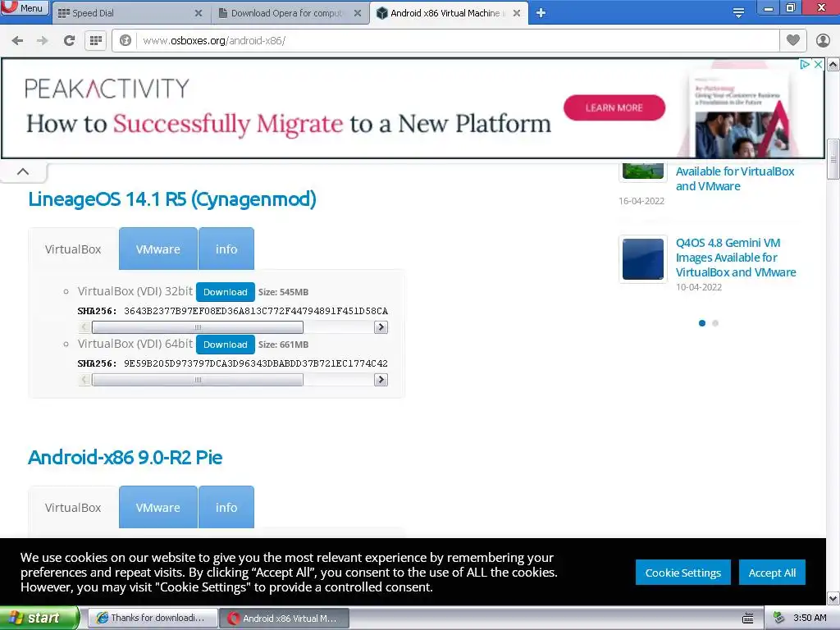
Task: Click the 10-04-2022 date text
Action: (699, 287)
